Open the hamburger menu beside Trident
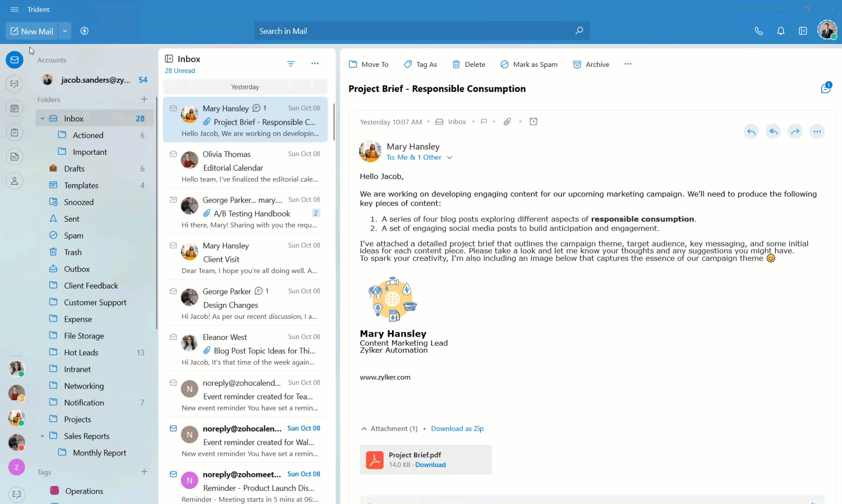This screenshot has width=842, height=504. coord(15,9)
